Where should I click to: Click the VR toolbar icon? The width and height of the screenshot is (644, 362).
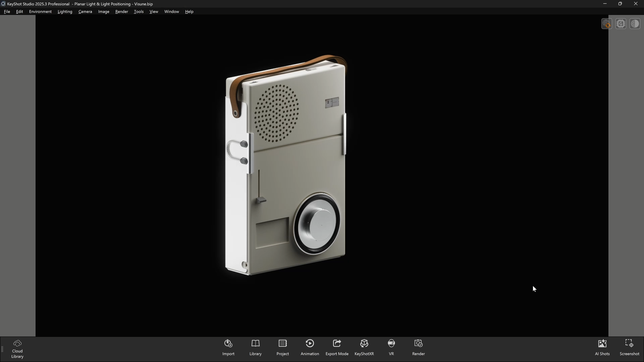391,347
